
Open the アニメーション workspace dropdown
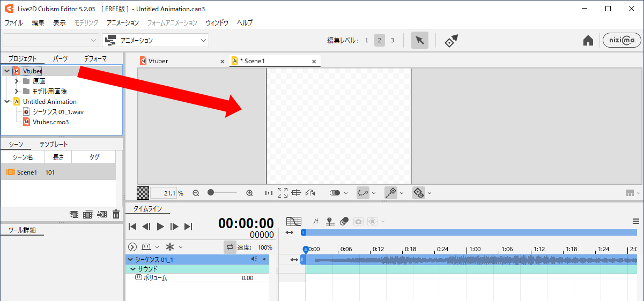pos(156,40)
